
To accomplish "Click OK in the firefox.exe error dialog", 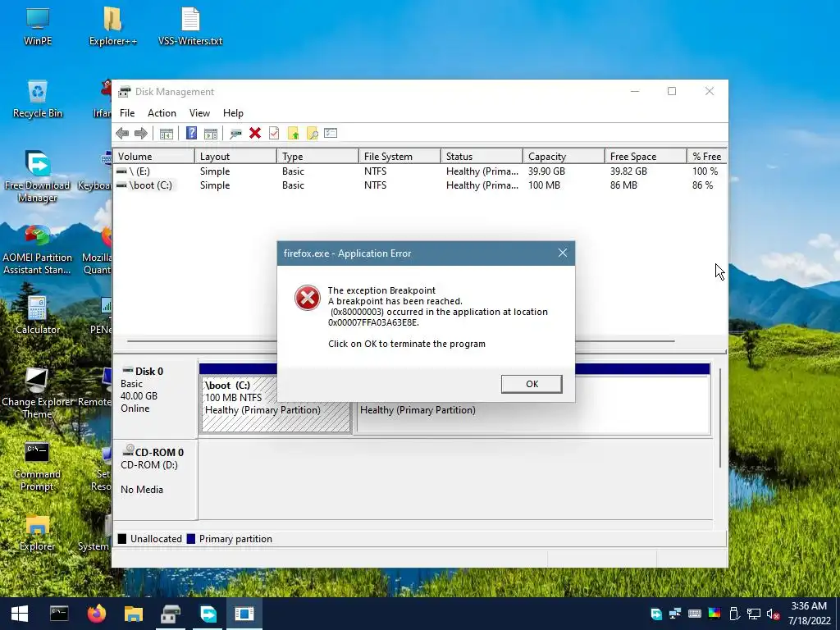I will point(532,384).
